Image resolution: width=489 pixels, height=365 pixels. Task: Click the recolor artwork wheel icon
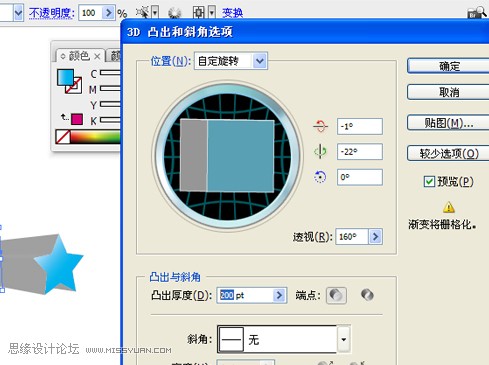coord(174,13)
